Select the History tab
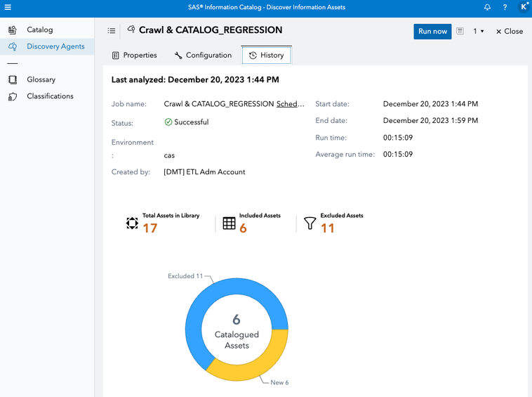This screenshot has height=397, width=532. [x=266, y=56]
